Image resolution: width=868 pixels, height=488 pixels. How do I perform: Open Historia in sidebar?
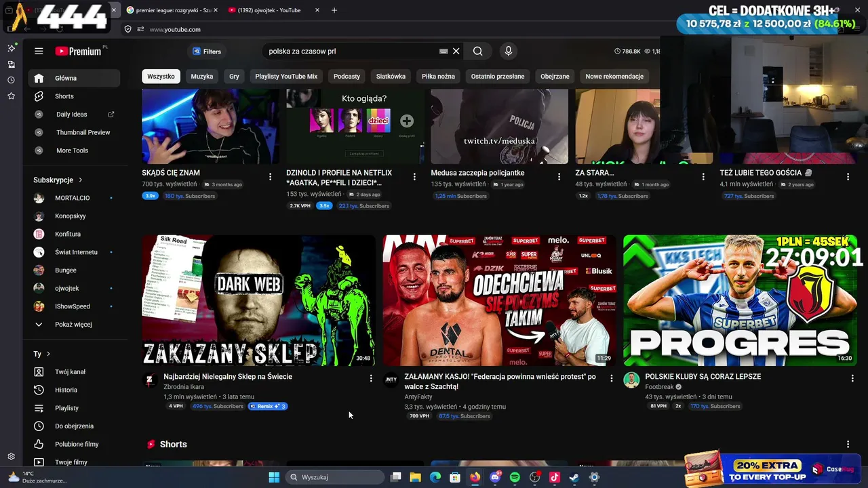[x=74, y=390]
